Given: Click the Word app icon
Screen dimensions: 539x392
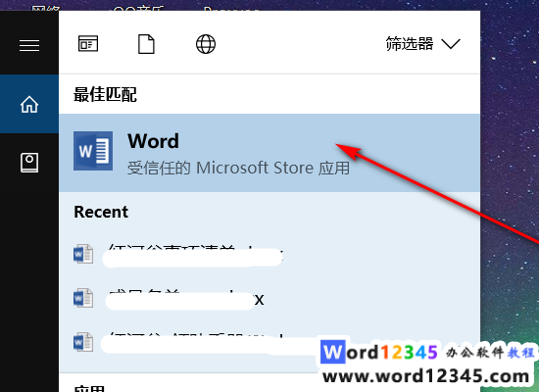Looking at the screenshot, I should tap(93, 151).
